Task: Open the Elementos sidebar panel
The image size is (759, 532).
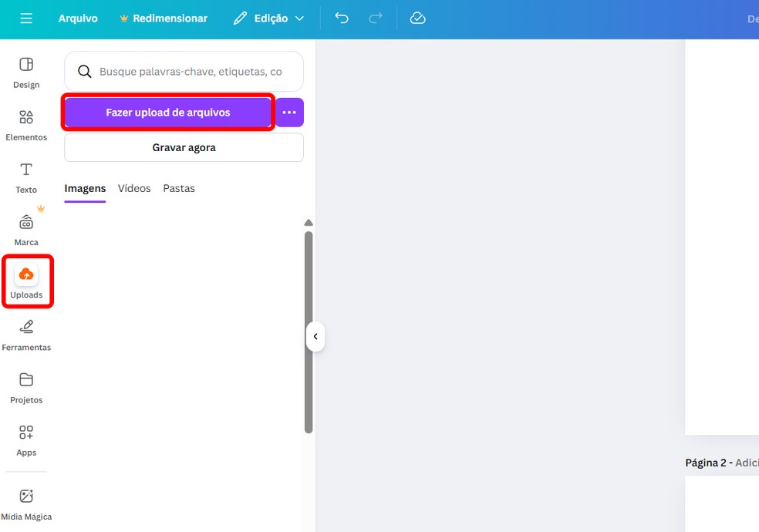Action: coord(26,126)
